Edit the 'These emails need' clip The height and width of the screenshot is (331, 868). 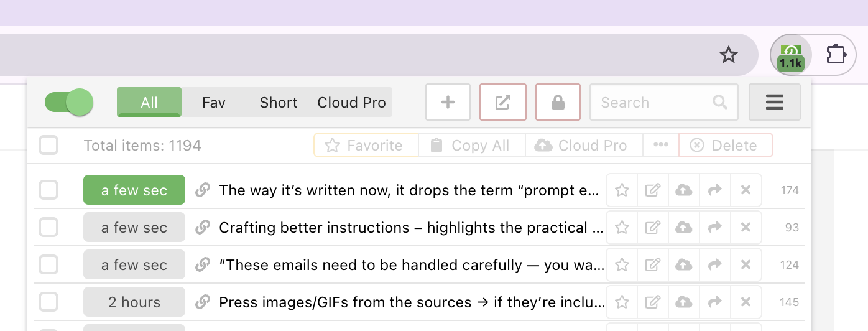(653, 265)
